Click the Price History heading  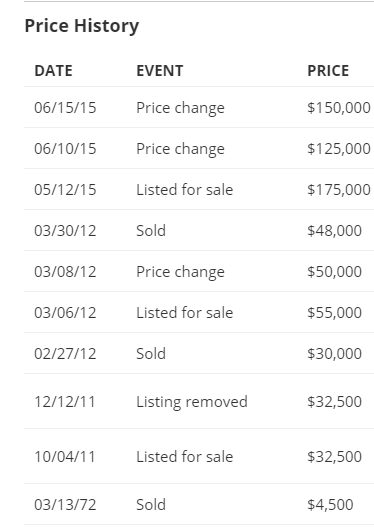(x=82, y=26)
